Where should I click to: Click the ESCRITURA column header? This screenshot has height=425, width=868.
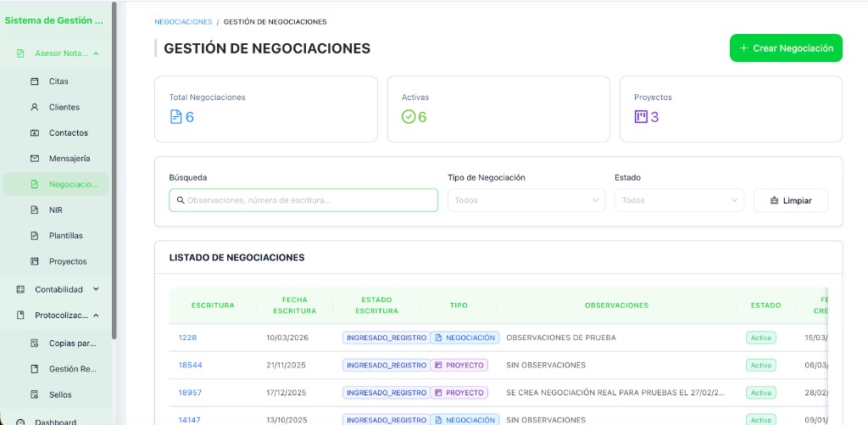pyautogui.click(x=213, y=305)
